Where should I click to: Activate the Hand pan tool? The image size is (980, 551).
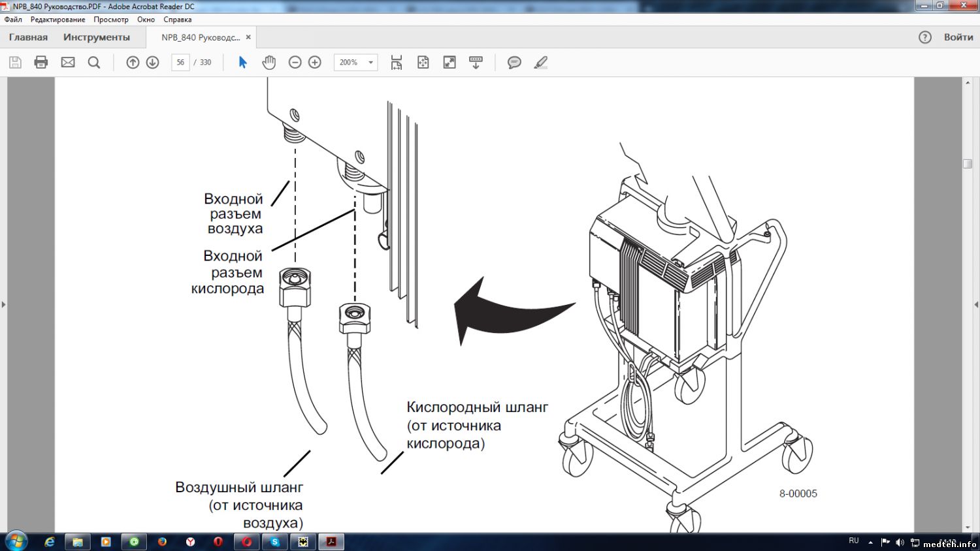click(x=269, y=63)
